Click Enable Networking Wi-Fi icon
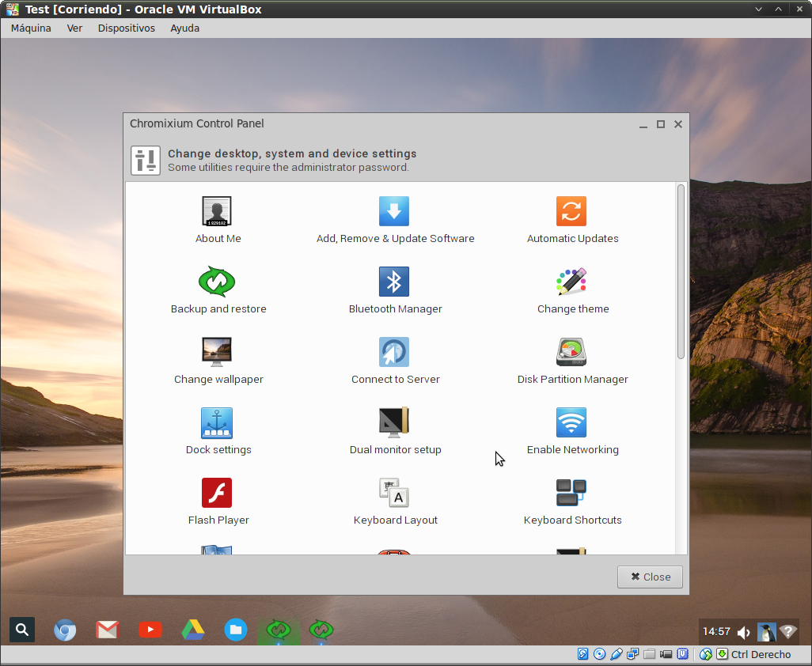This screenshot has width=812, height=666. click(571, 423)
